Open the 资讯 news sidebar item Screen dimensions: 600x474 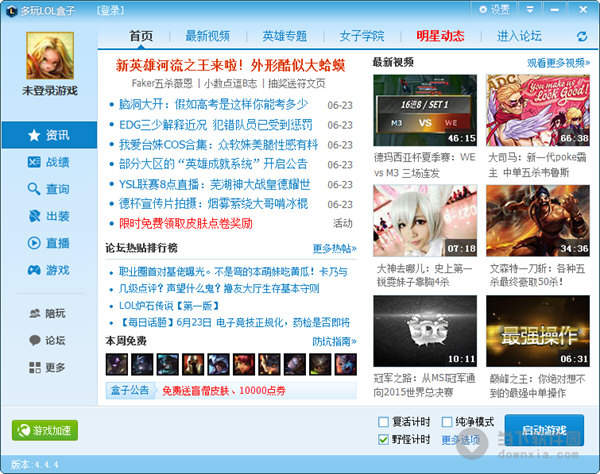coord(49,135)
